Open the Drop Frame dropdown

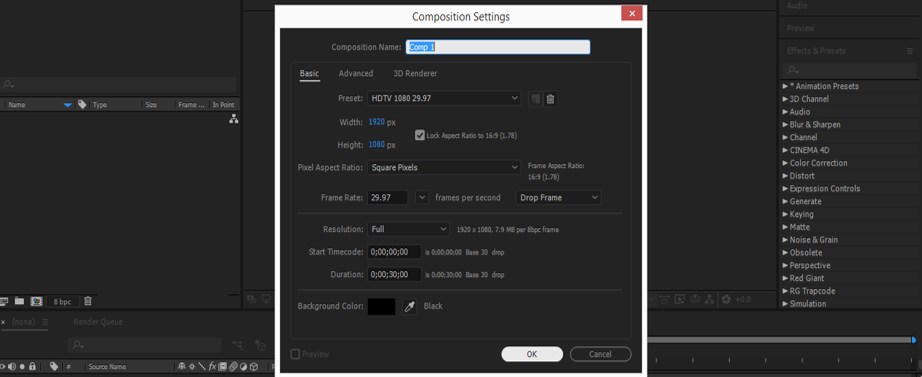tap(558, 198)
